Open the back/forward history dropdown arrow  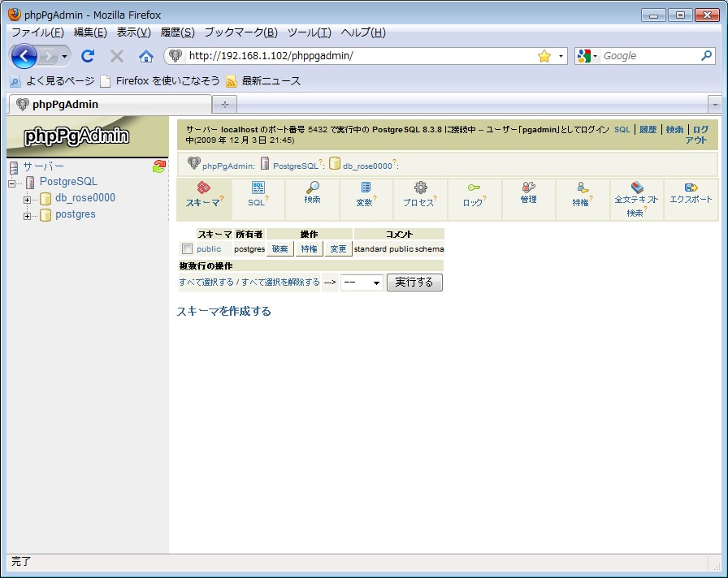64,57
